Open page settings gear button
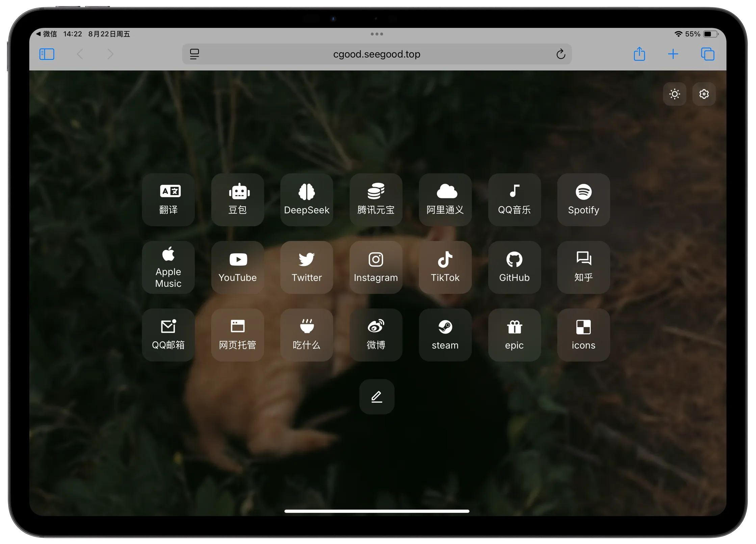 (704, 94)
